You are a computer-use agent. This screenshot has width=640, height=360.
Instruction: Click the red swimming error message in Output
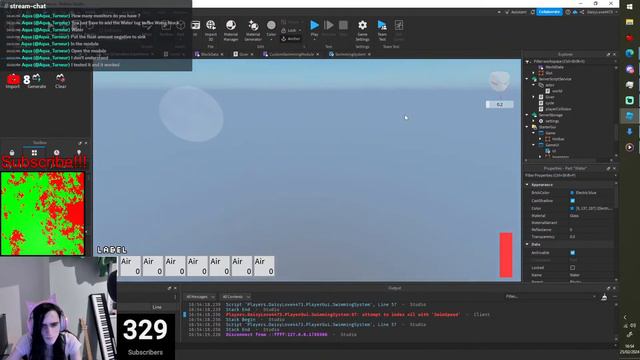[342, 315]
